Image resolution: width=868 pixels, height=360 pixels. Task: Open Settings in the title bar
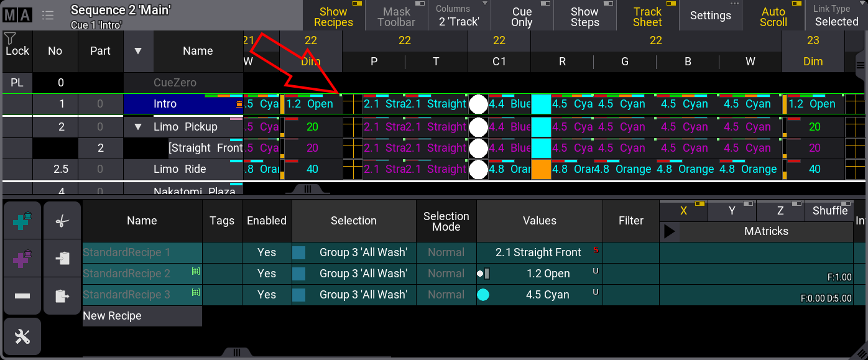click(x=710, y=16)
